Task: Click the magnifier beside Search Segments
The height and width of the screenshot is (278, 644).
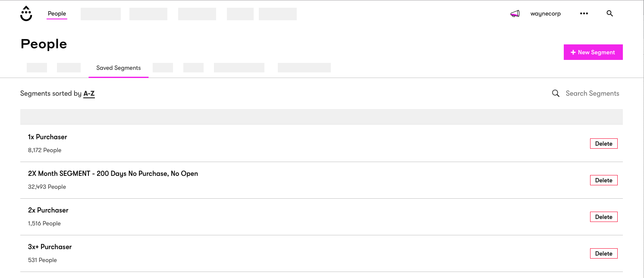Action: 556,93
